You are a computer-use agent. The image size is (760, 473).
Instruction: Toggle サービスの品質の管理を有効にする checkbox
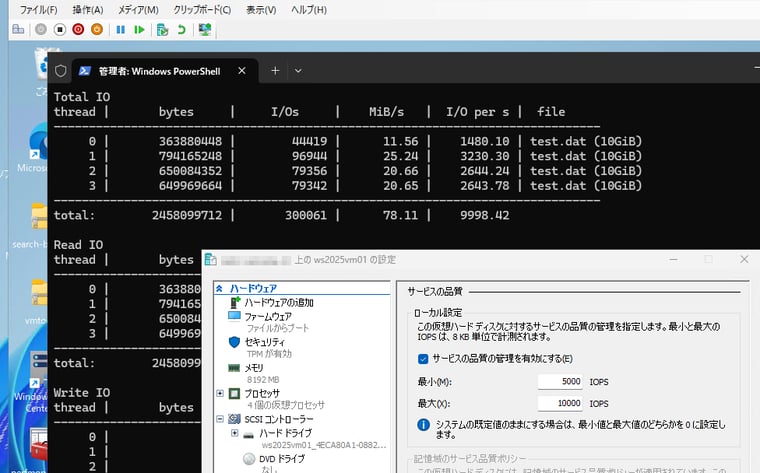(423, 359)
